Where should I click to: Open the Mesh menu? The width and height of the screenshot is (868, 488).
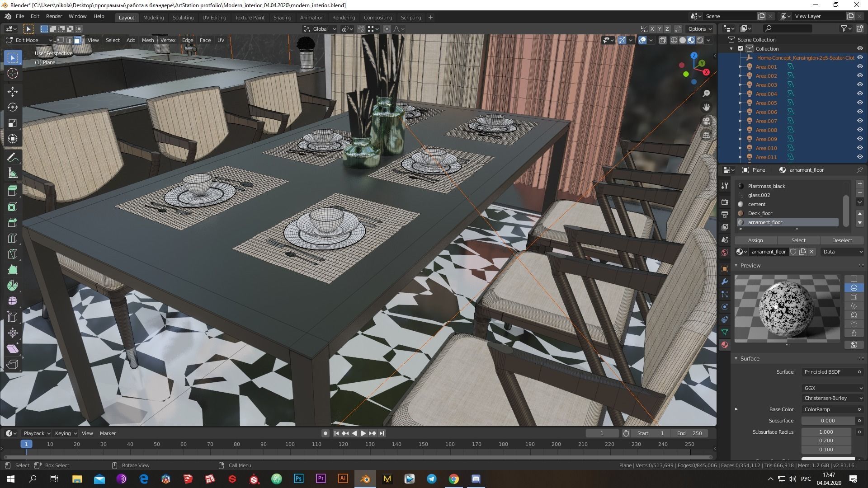148,40
